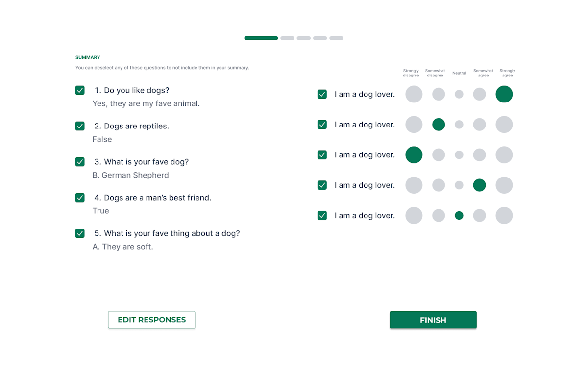The height and width of the screenshot is (382, 588).
Task: Uncheck question 4 about man's best friend
Action: tap(80, 198)
